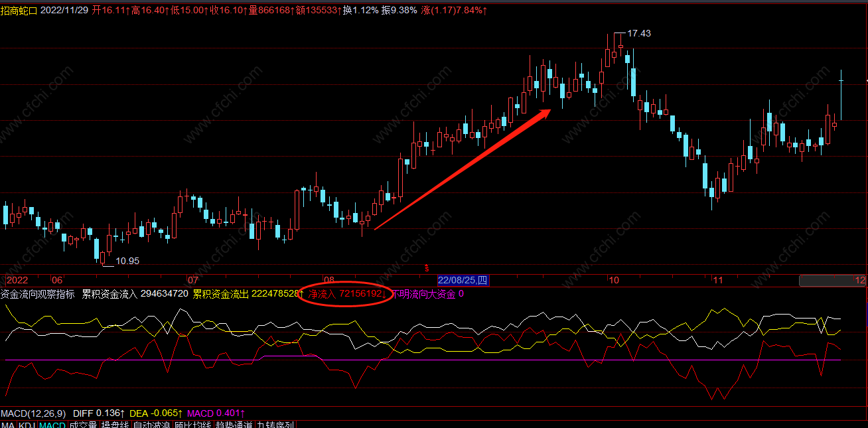Open the 九转序列 indicator tab

point(275,425)
